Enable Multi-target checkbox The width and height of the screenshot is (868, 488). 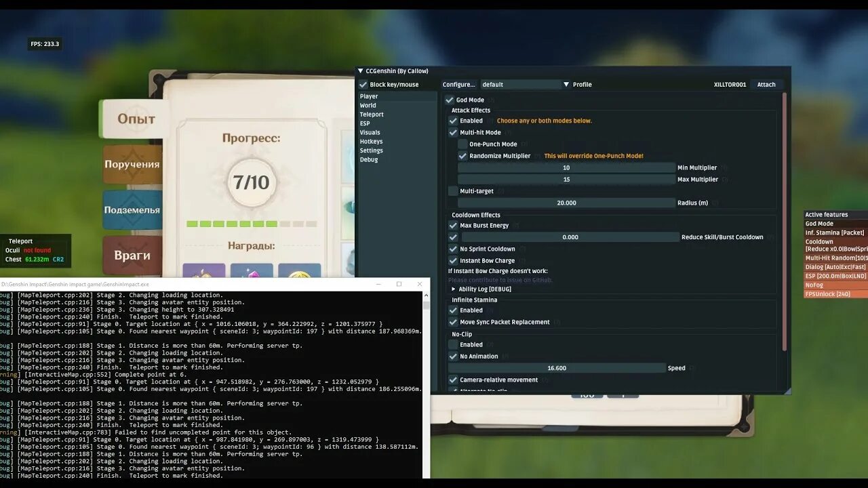tap(453, 191)
